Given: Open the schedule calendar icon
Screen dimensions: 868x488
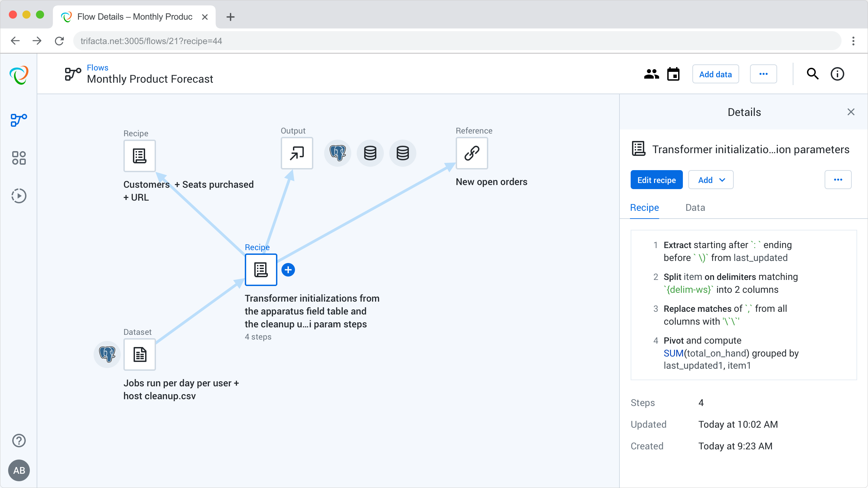Looking at the screenshot, I should [673, 74].
